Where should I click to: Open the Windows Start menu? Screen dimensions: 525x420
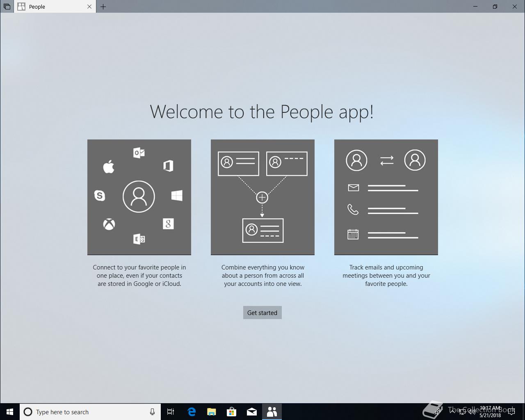tap(10, 412)
